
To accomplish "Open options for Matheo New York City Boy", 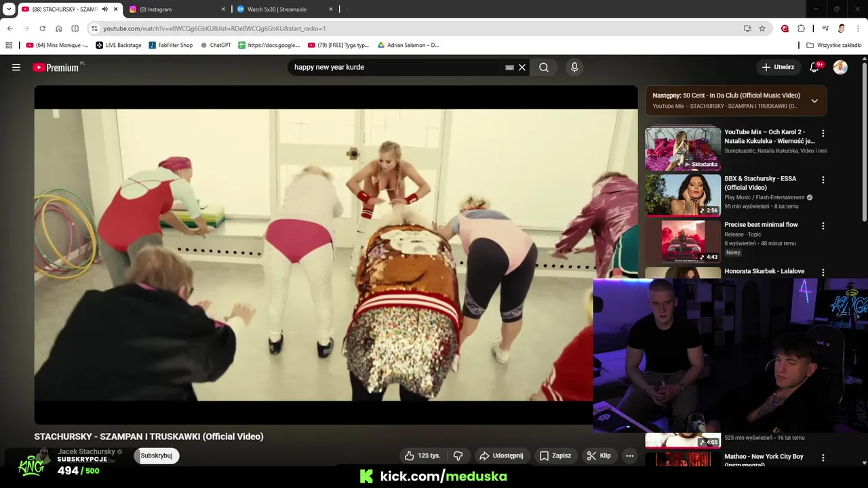I will [823, 457].
